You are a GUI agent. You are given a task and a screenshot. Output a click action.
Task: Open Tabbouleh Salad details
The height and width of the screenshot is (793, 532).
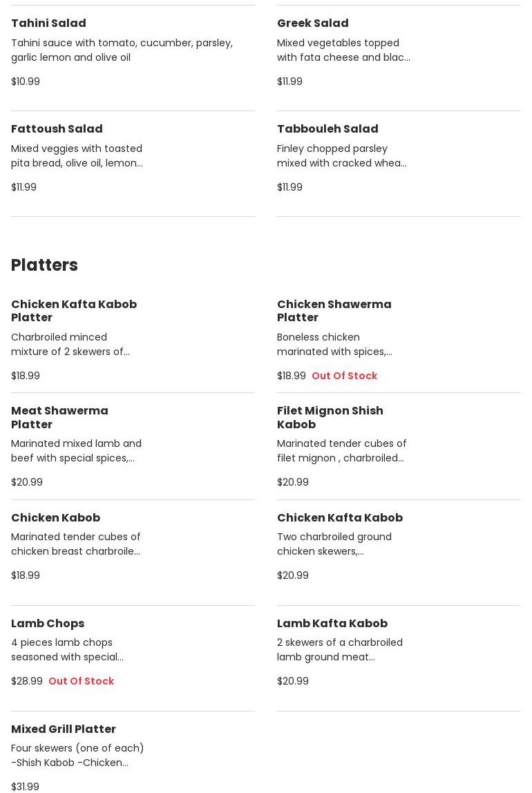(327, 128)
